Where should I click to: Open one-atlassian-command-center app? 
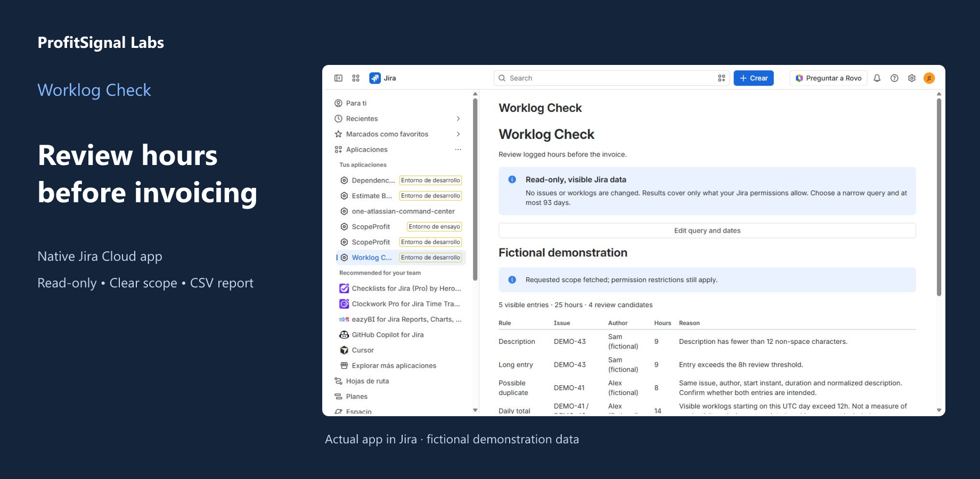pos(401,211)
